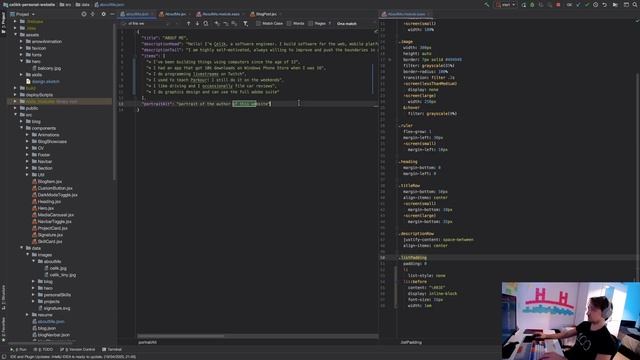
Task: Go to next search occurrence arrow
Action: 197,24
